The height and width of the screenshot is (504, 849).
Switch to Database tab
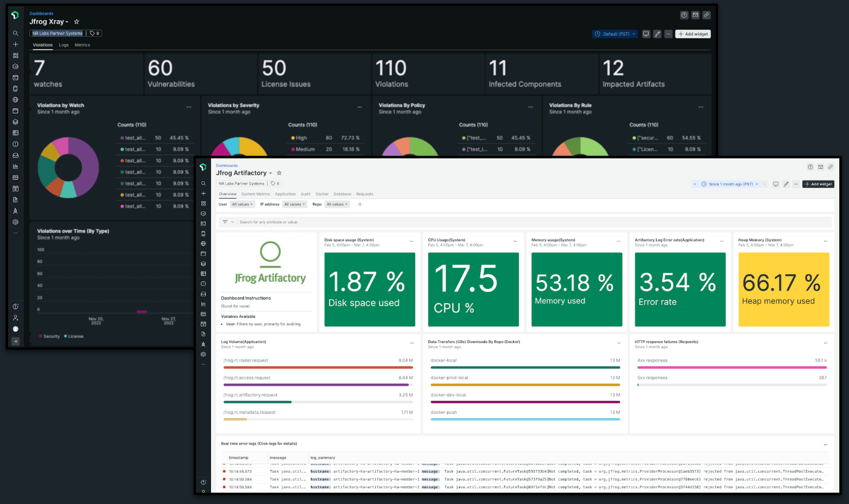[x=342, y=194]
